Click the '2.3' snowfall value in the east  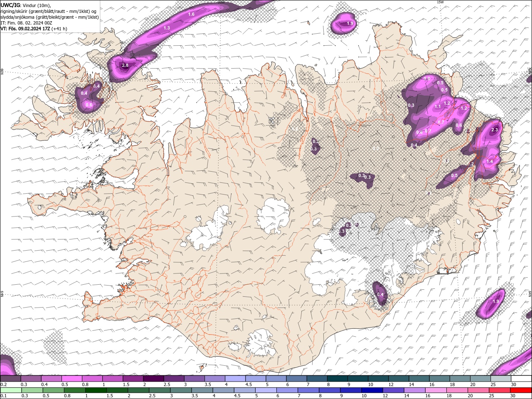[495, 130]
